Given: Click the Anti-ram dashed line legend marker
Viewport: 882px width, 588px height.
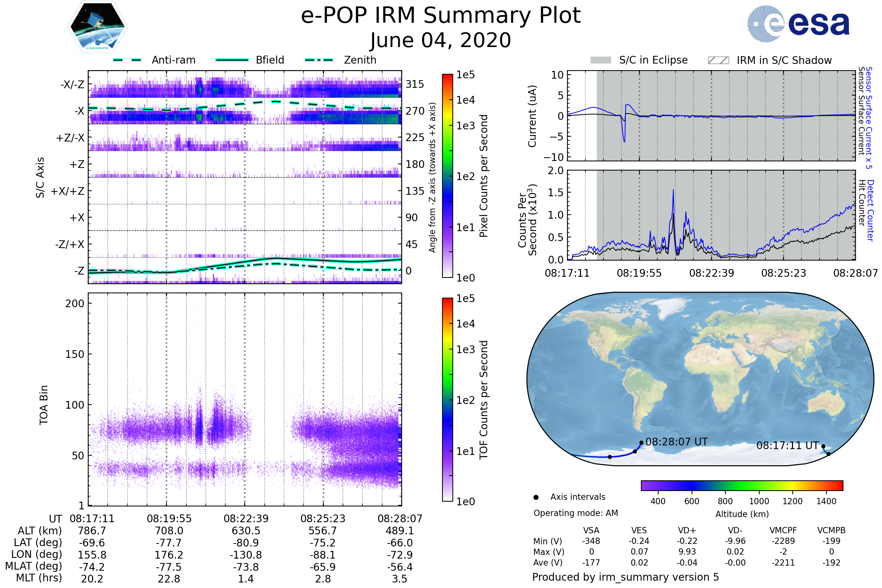Looking at the screenshot, I should (127, 60).
